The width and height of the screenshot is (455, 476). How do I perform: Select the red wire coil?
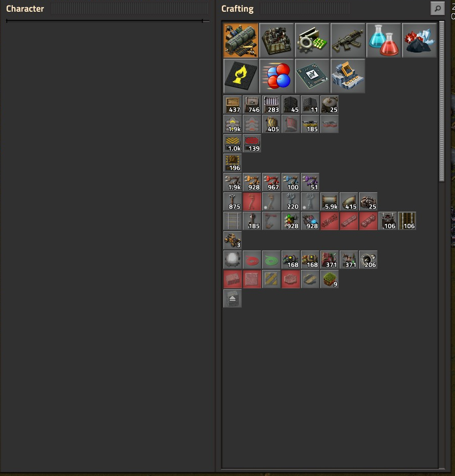tap(252, 260)
